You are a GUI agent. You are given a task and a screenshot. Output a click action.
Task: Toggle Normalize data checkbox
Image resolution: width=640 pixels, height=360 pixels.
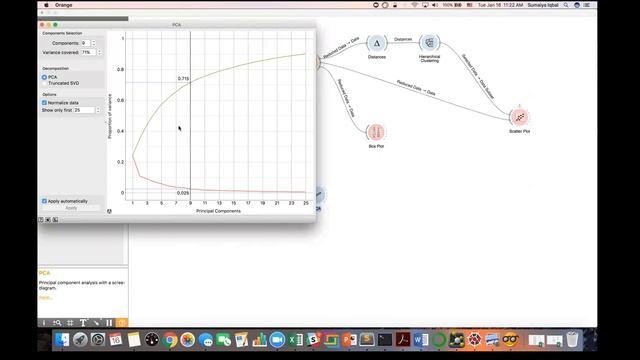pyautogui.click(x=44, y=103)
